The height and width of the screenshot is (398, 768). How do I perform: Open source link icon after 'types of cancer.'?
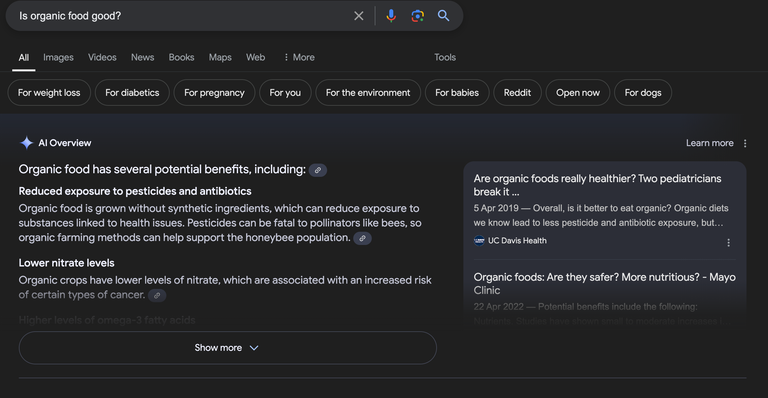click(x=157, y=295)
